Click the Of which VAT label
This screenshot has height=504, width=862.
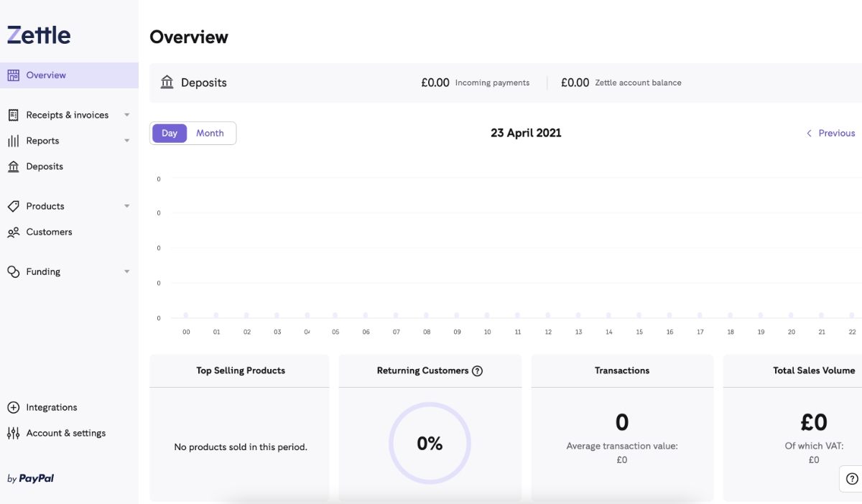tap(814, 446)
